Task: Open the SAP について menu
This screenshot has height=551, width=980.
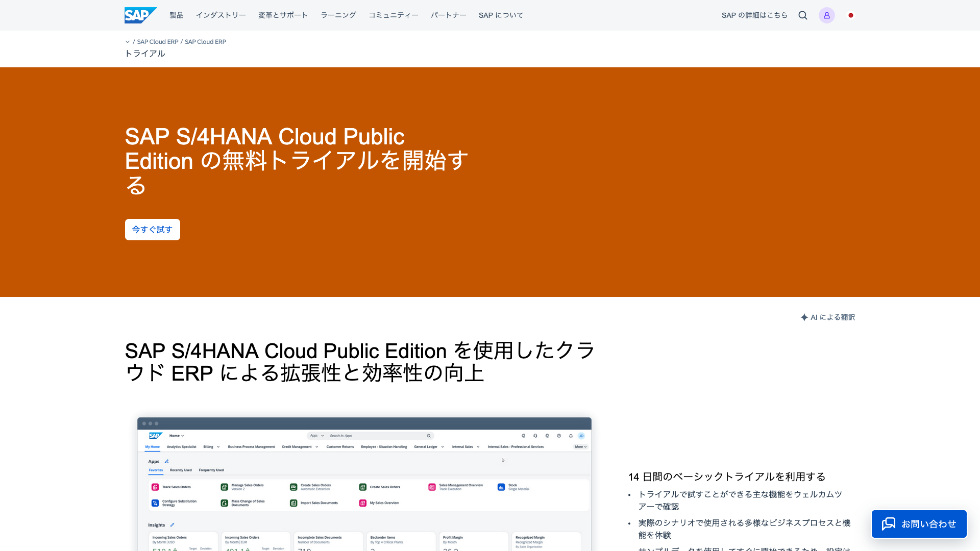Action: pos(501,15)
